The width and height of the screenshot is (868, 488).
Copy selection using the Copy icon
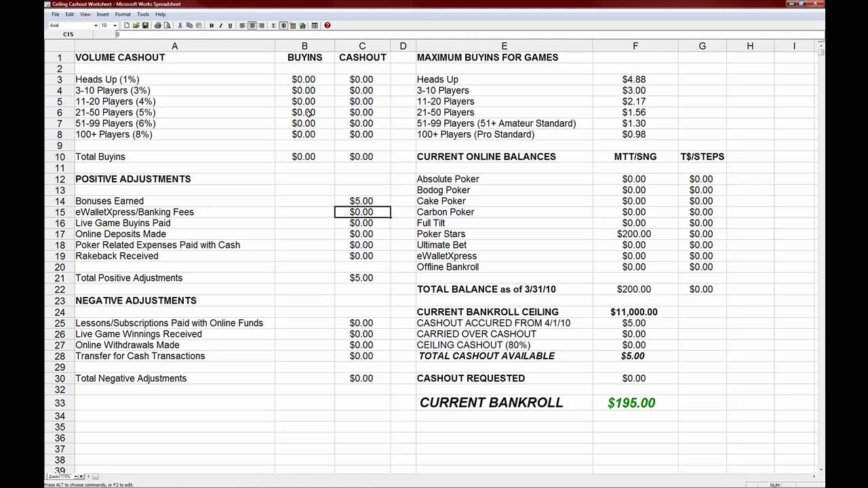coord(189,26)
